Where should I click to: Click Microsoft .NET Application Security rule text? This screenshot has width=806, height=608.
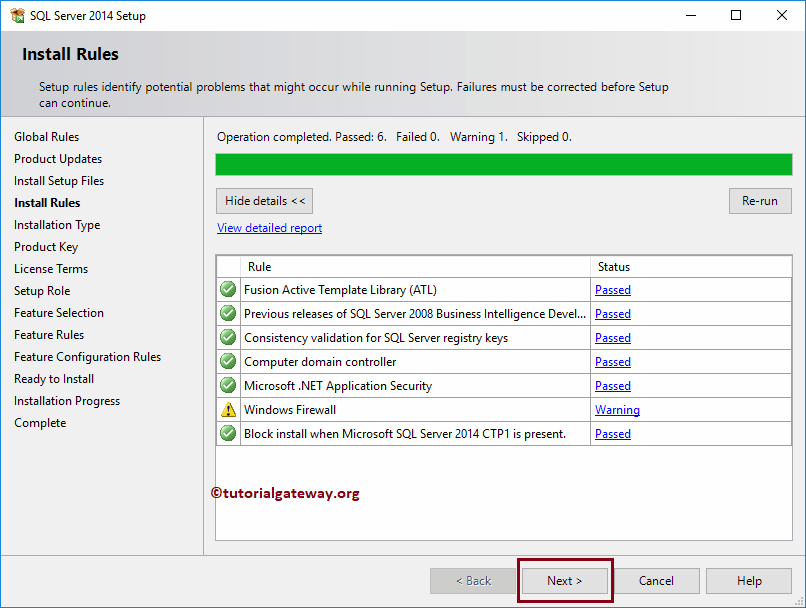click(338, 386)
